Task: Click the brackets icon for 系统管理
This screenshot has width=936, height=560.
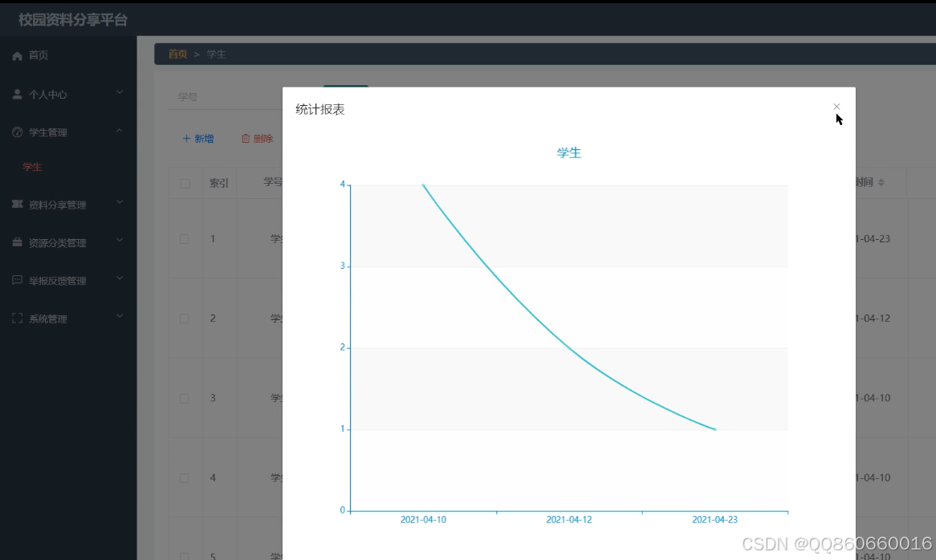Action: [x=17, y=318]
